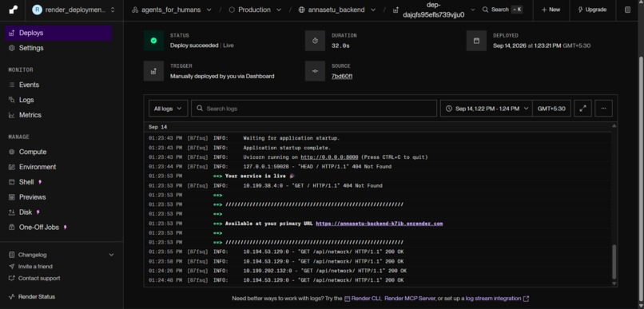Open the docs panel icon at top right
The image size is (644, 309).
pyautogui.click(x=627, y=10)
